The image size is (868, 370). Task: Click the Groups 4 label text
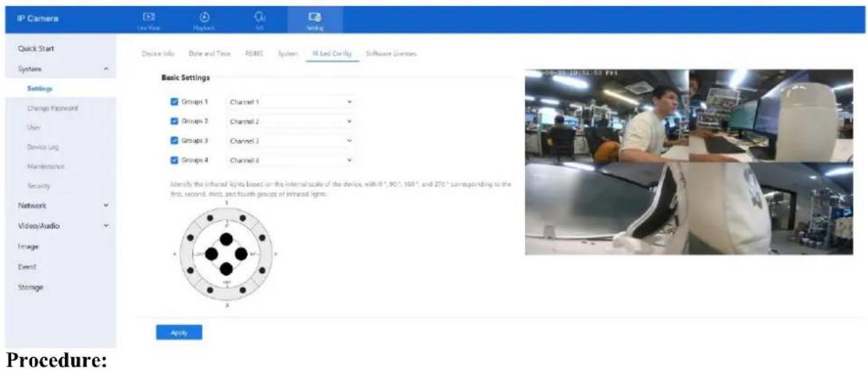click(195, 160)
